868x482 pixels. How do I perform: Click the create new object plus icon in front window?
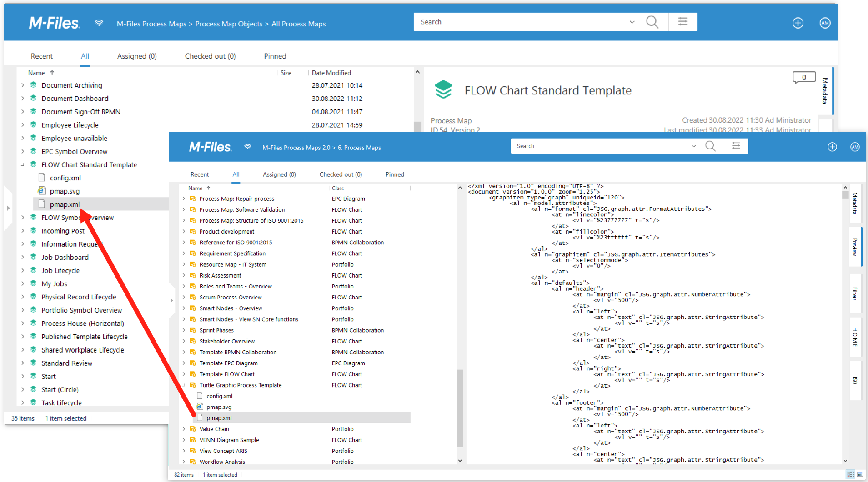point(832,147)
